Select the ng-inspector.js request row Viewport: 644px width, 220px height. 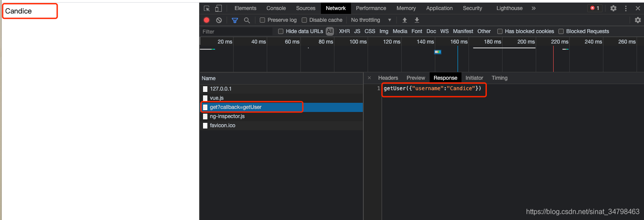(x=281, y=116)
